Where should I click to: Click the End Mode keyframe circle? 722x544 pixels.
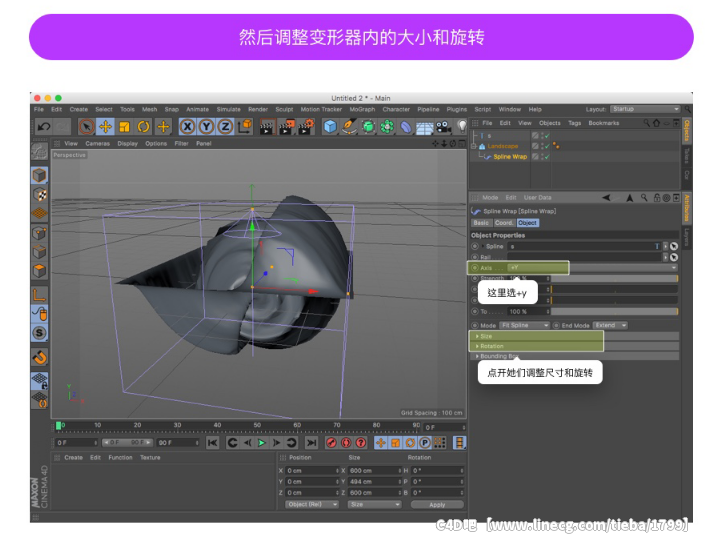pos(556,325)
